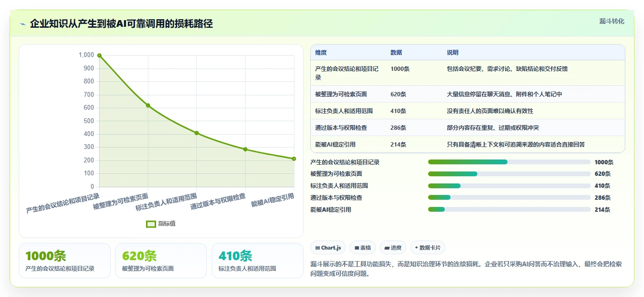Click the 进度 chip
This screenshot has height=297, width=644.
pyautogui.click(x=393, y=248)
